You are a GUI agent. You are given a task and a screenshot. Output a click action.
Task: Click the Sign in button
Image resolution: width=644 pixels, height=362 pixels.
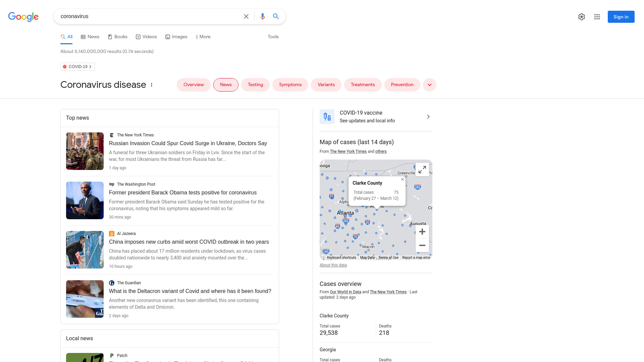pos(621,17)
